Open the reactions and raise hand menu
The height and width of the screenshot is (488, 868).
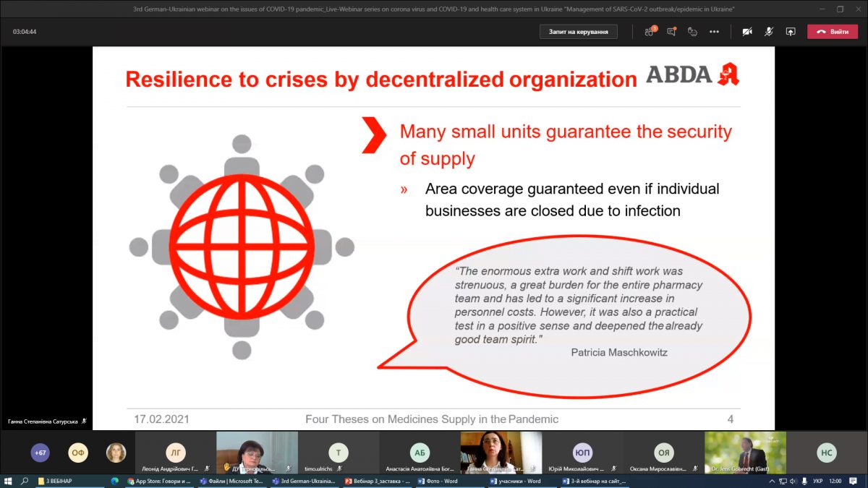point(692,32)
